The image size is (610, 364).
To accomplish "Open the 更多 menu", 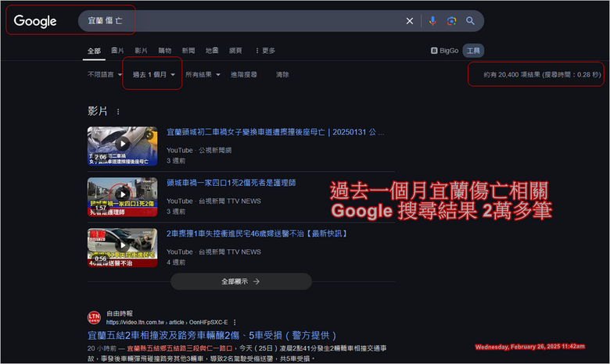I will 265,51.
